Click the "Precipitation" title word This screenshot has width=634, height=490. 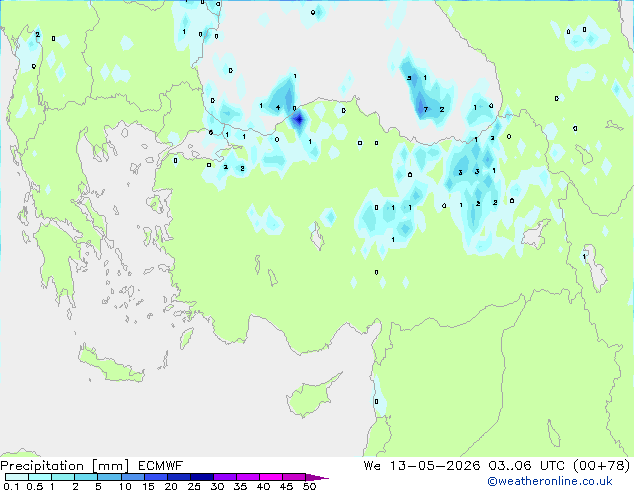pos(42,466)
